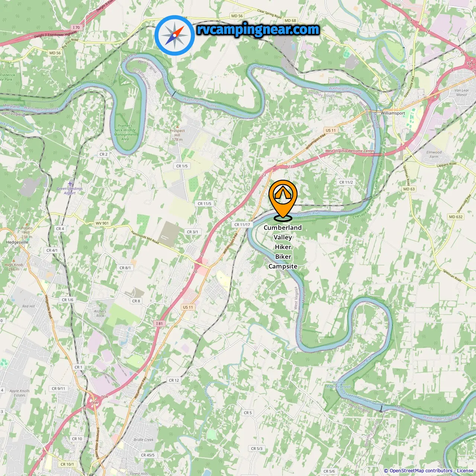
Task: Click the Hedgesville town label
Action: coord(17,242)
